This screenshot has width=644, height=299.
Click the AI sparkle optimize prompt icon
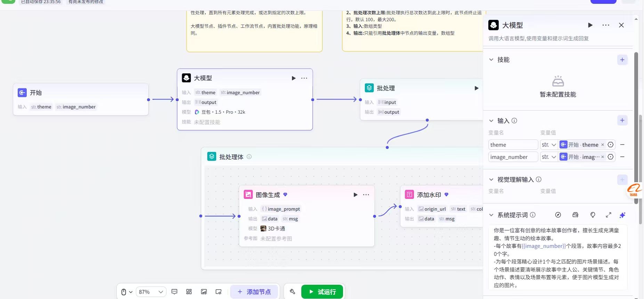[622, 215]
